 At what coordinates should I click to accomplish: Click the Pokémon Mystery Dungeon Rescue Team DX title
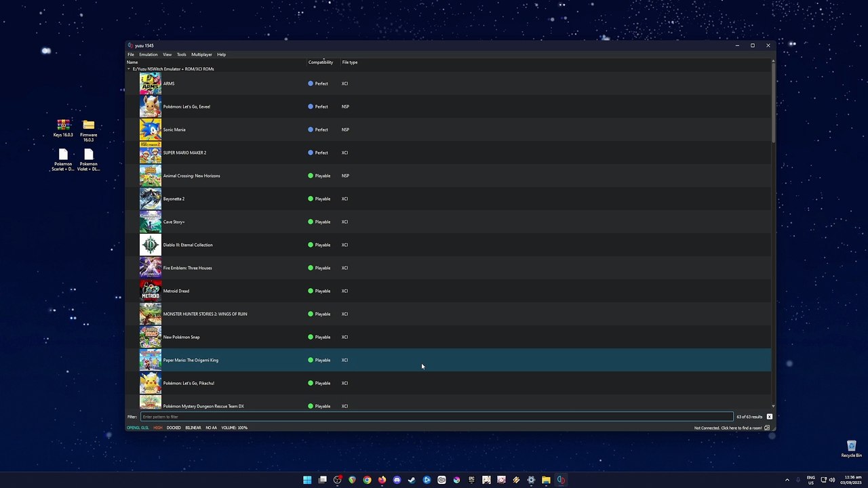coord(203,406)
